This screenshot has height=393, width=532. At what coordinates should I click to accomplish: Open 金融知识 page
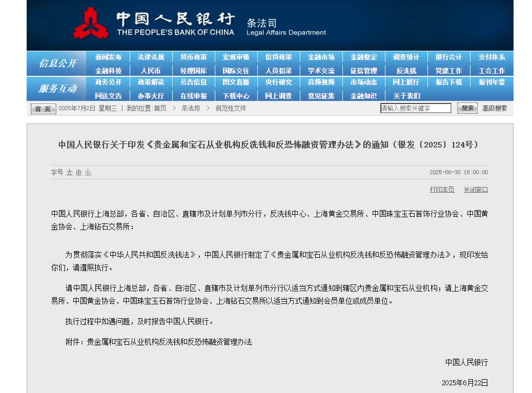pos(364,96)
